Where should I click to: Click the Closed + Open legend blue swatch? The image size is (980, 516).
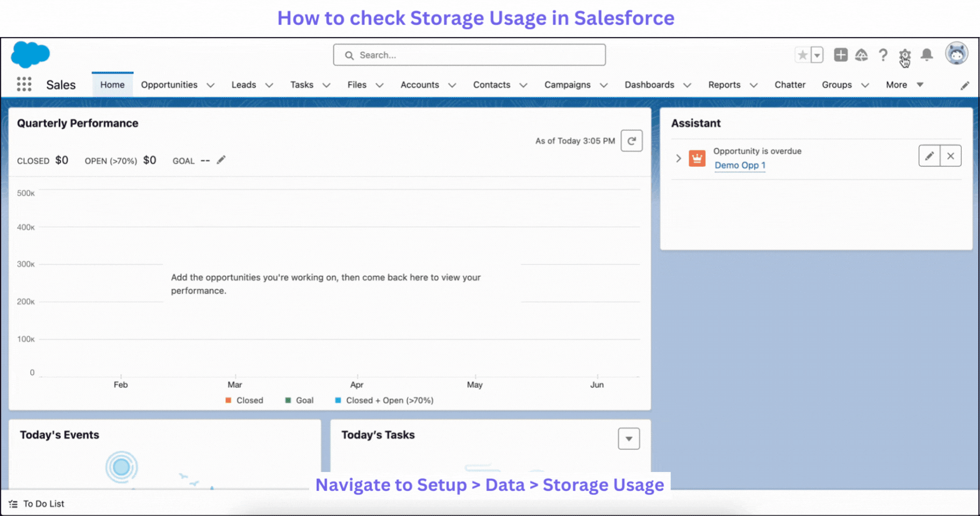(x=338, y=400)
